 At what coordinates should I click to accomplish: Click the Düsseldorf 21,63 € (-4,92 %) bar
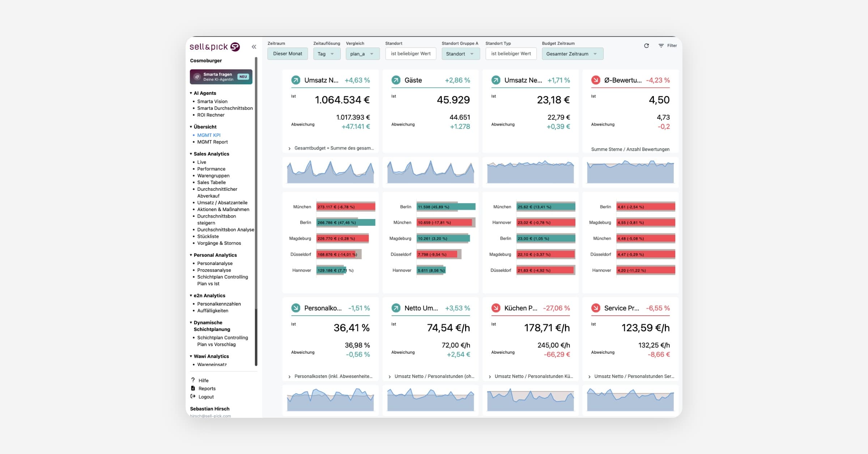point(545,270)
